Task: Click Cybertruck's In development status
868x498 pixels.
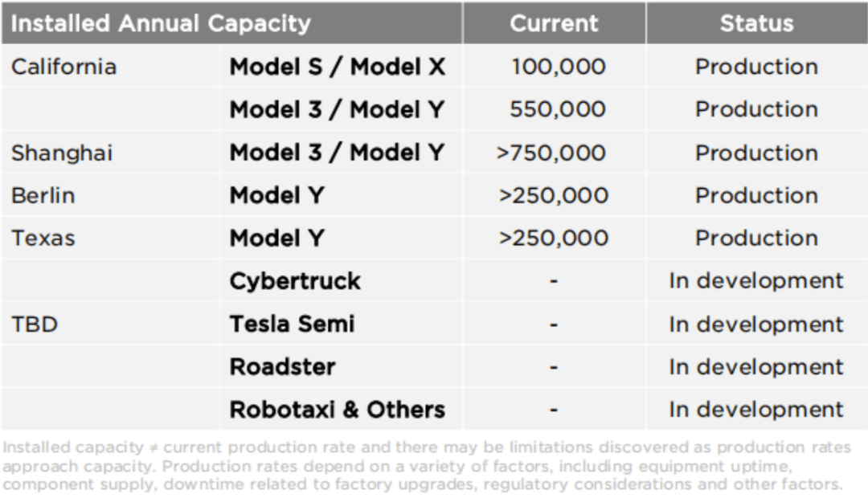Action: coord(756,281)
